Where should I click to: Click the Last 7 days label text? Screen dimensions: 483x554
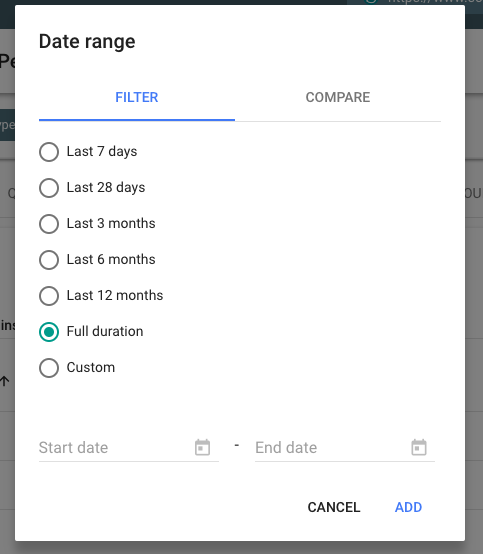point(102,152)
